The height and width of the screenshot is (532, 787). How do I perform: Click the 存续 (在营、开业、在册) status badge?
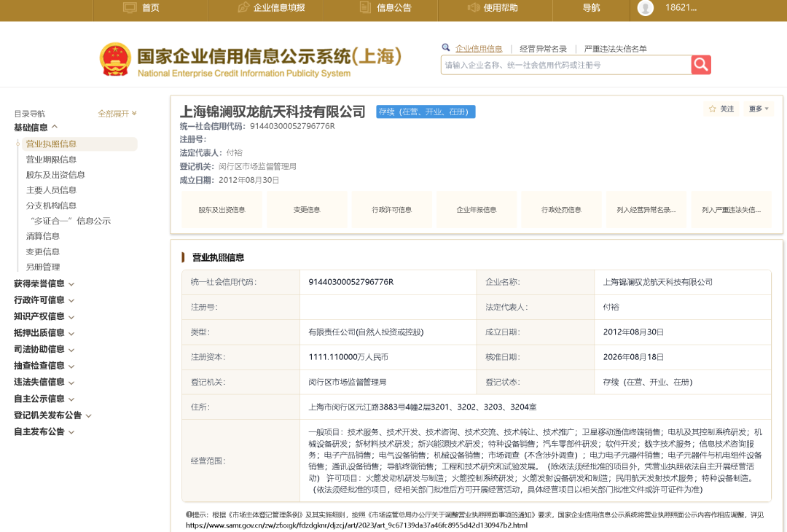pos(426,112)
